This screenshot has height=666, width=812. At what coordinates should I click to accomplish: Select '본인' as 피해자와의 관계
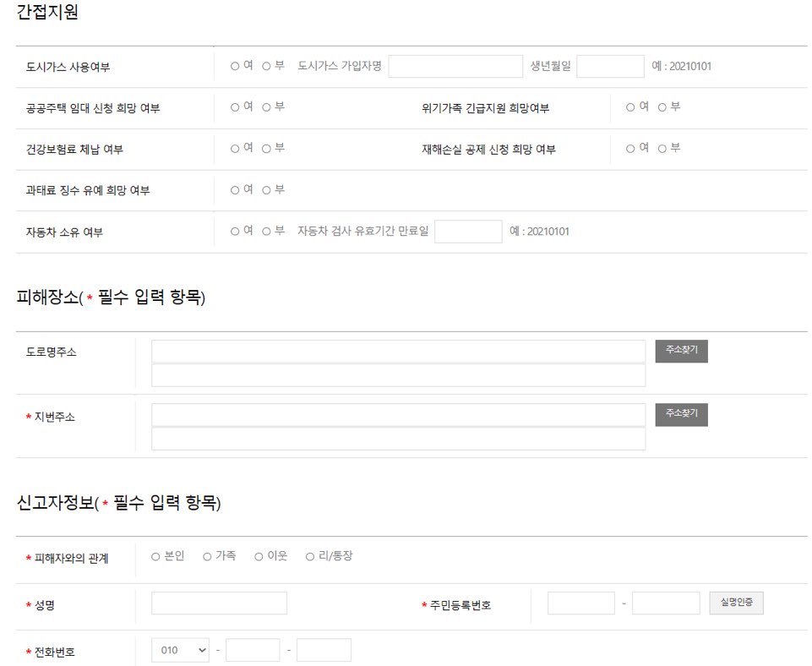pos(154,555)
